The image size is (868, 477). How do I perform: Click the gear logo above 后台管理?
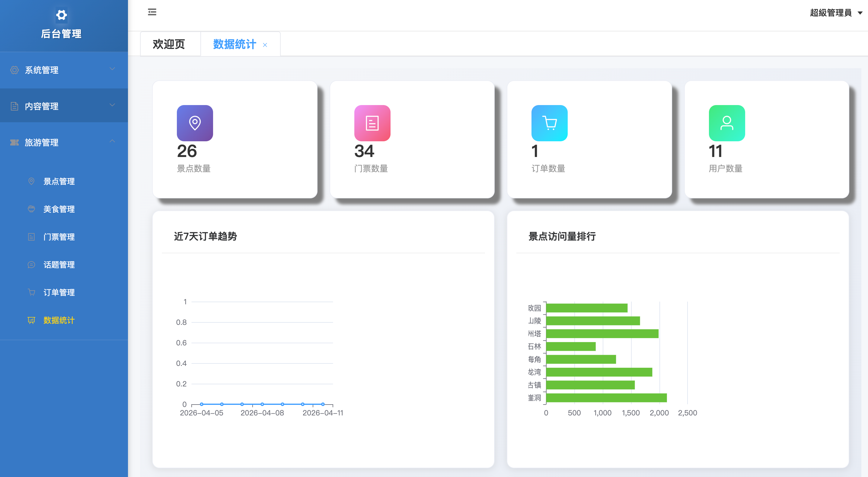[61, 15]
